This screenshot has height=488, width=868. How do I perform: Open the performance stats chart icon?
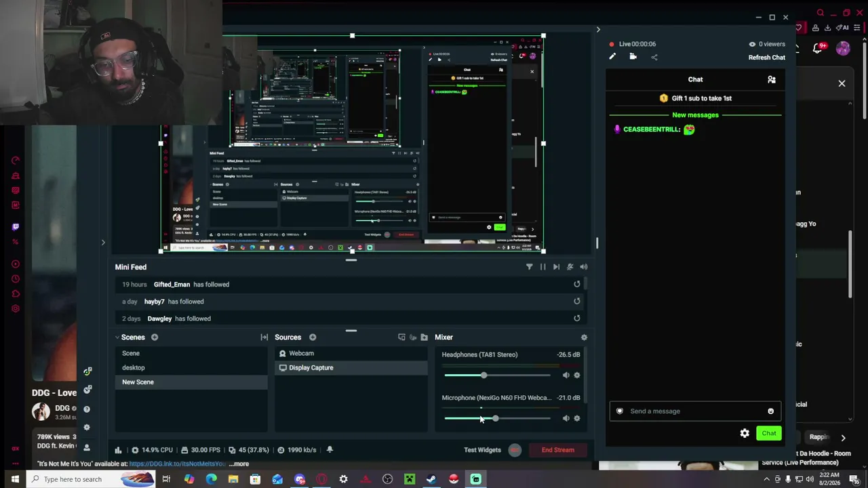point(118,450)
